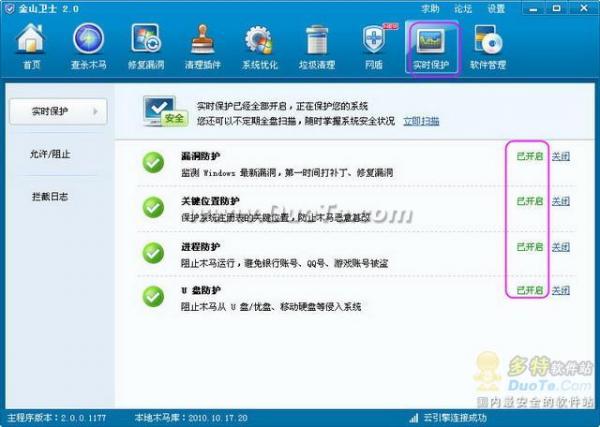Minimize the 金山卫士 window
The width and height of the screenshot is (600, 427).
click(x=533, y=9)
